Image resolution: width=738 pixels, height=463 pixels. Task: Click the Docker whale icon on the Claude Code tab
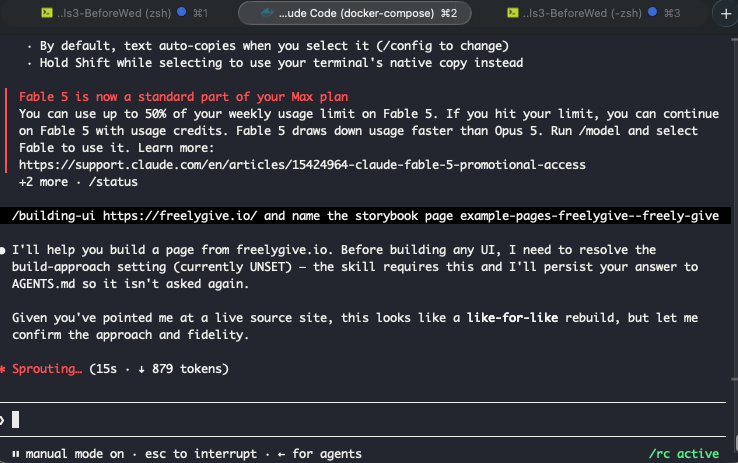(267, 13)
